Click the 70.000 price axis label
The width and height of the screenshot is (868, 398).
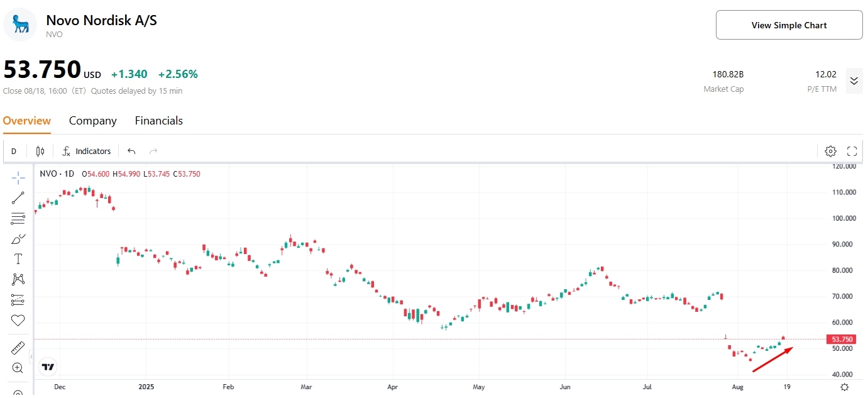pyautogui.click(x=843, y=296)
